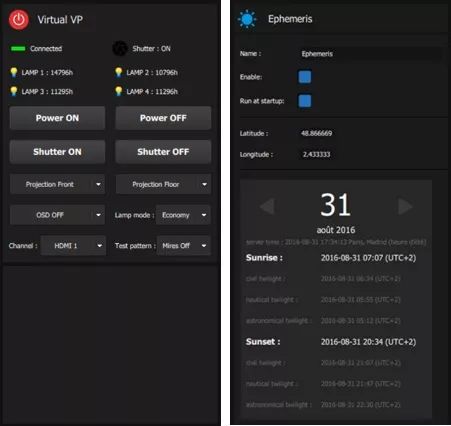This screenshot has width=451, height=426.
Task: Click the LAMP 4 bulb icon
Action: click(x=119, y=91)
